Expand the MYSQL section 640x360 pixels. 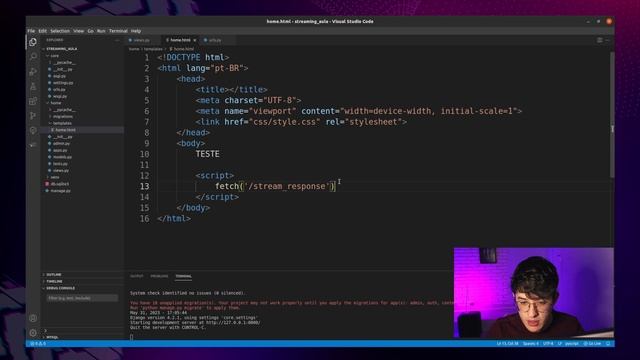[x=52, y=338]
